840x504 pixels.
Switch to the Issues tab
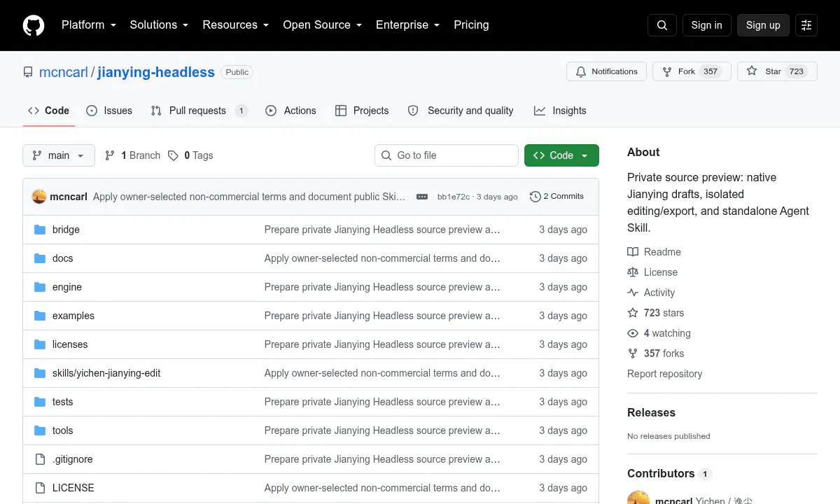[x=109, y=111]
